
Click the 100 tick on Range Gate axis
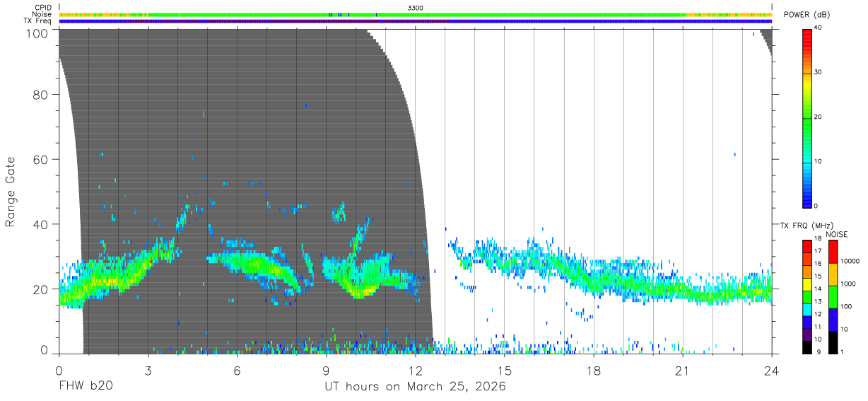pyautogui.click(x=37, y=33)
